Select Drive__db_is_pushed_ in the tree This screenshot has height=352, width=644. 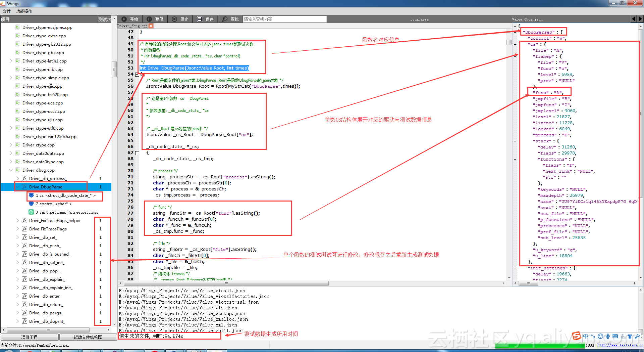point(50,254)
